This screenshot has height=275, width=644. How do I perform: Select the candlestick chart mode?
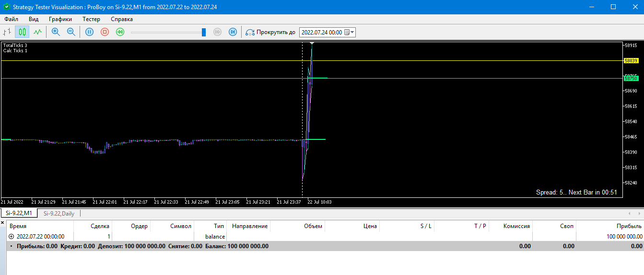click(22, 32)
